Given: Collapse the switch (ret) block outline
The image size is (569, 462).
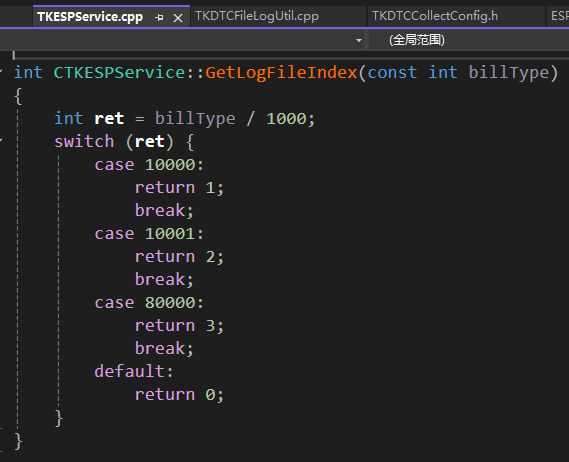Looking at the screenshot, I should [x=1, y=141].
